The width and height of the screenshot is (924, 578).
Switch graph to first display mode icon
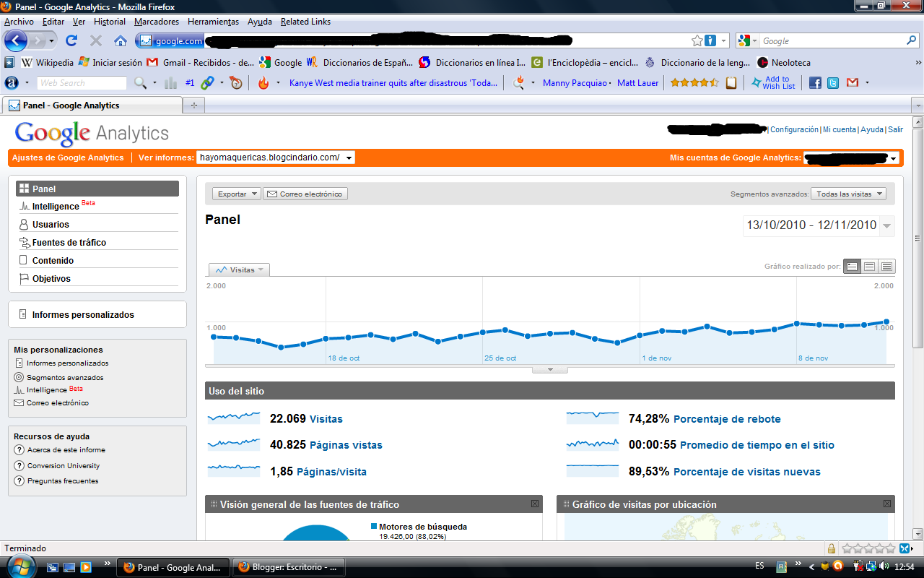[x=853, y=267]
